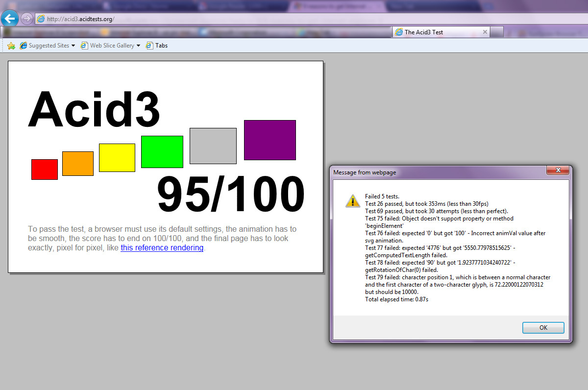
Task: Click the yellow box
Action: click(117, 158)
